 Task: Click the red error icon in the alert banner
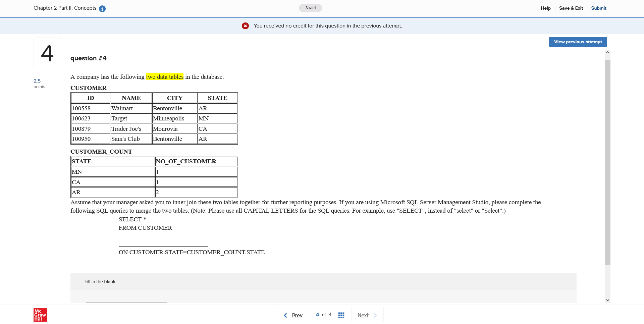point(246,25)
